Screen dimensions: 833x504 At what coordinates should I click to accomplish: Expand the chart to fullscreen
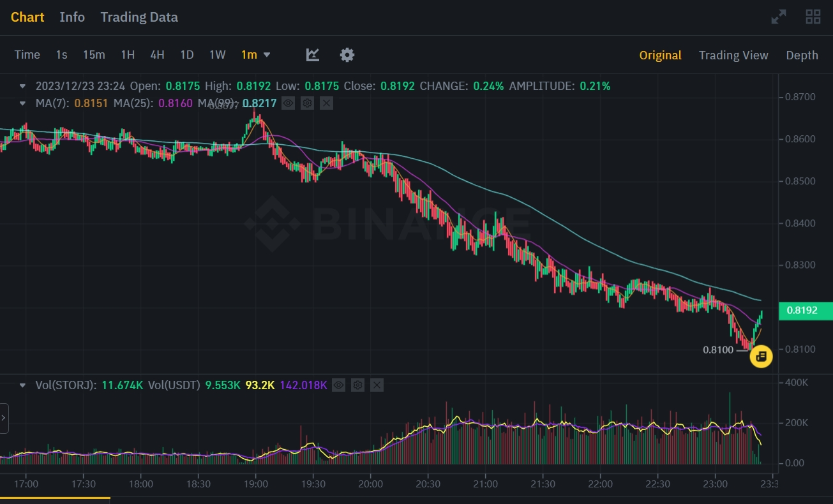pyautogui.click(x=778, y=17)
